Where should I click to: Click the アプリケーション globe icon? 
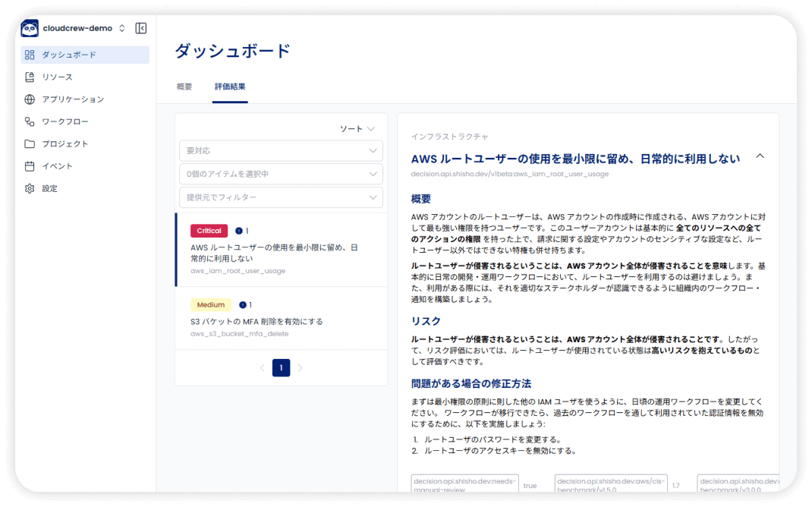(30, 99)
